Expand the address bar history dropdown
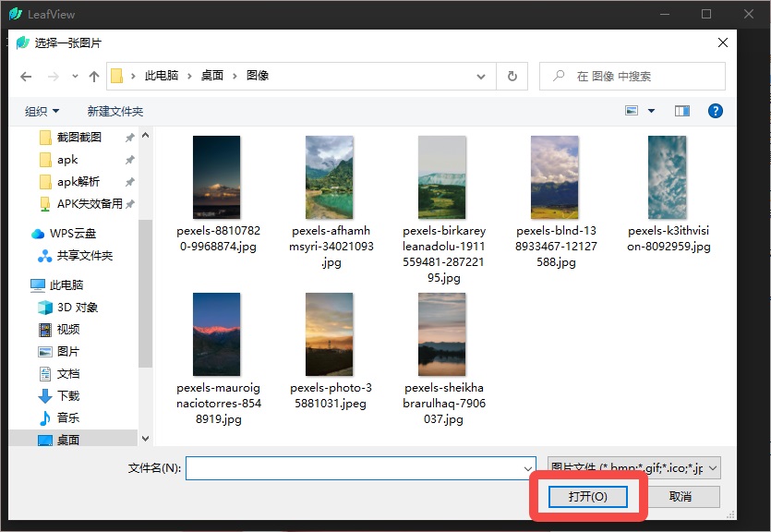Screen dimensions: 771x532 pos(481,77)
